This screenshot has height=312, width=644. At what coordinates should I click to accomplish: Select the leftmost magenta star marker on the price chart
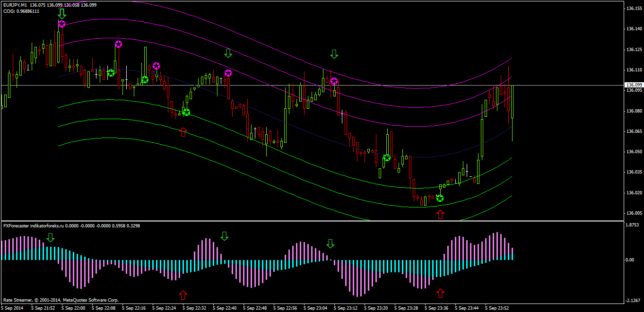(62, 24)
